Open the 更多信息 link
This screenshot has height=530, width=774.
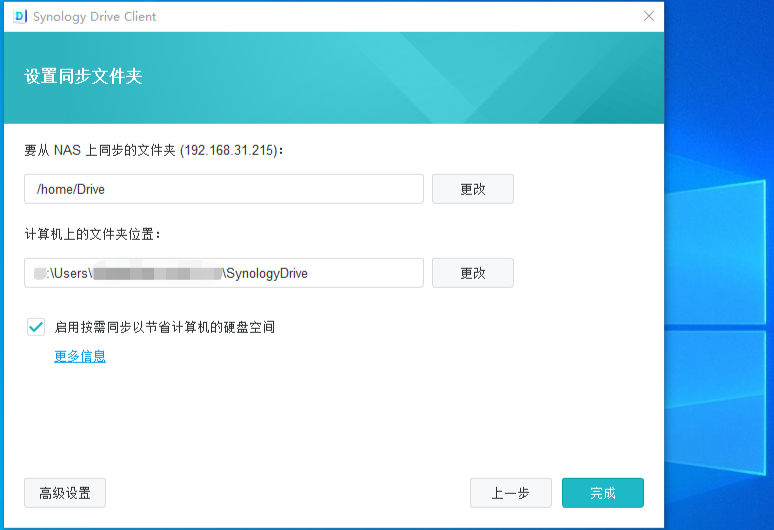(80, 356)
